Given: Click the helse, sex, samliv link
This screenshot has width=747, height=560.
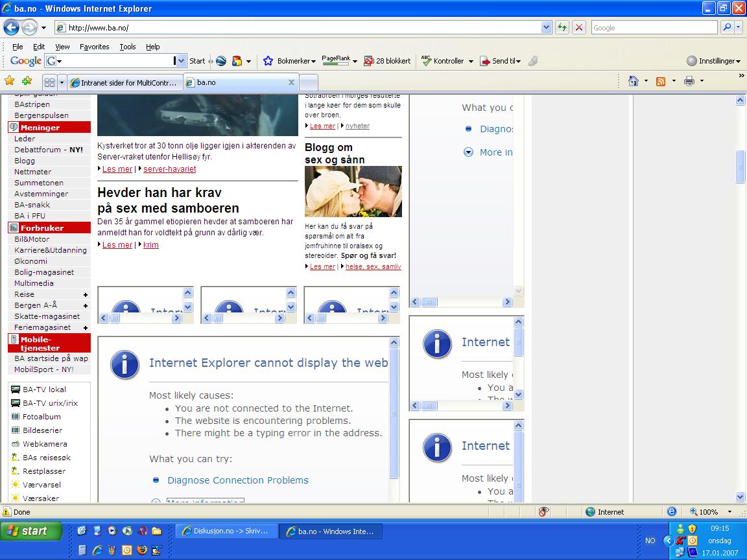Looking at the screenshot, I should (373, 266).
